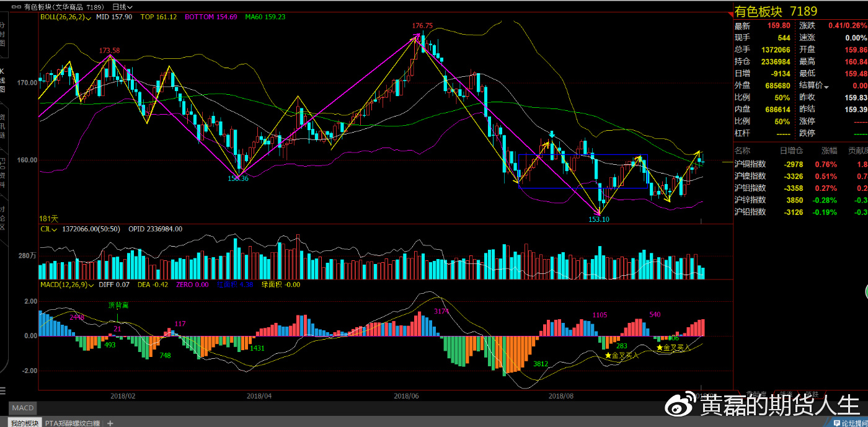This screenshot has width=868, height=427.
Task: Expand the MACD(12,26,9) indicator dropdown
Action: (68, 284)
